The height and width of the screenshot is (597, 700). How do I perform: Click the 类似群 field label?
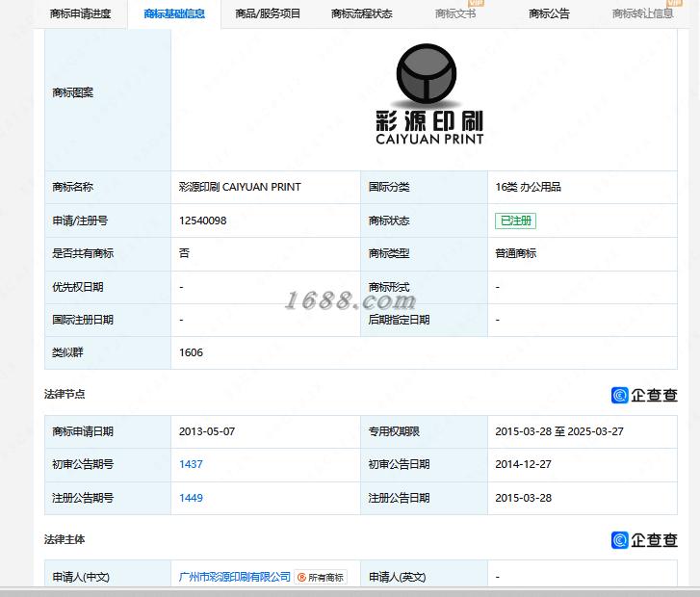67,352
